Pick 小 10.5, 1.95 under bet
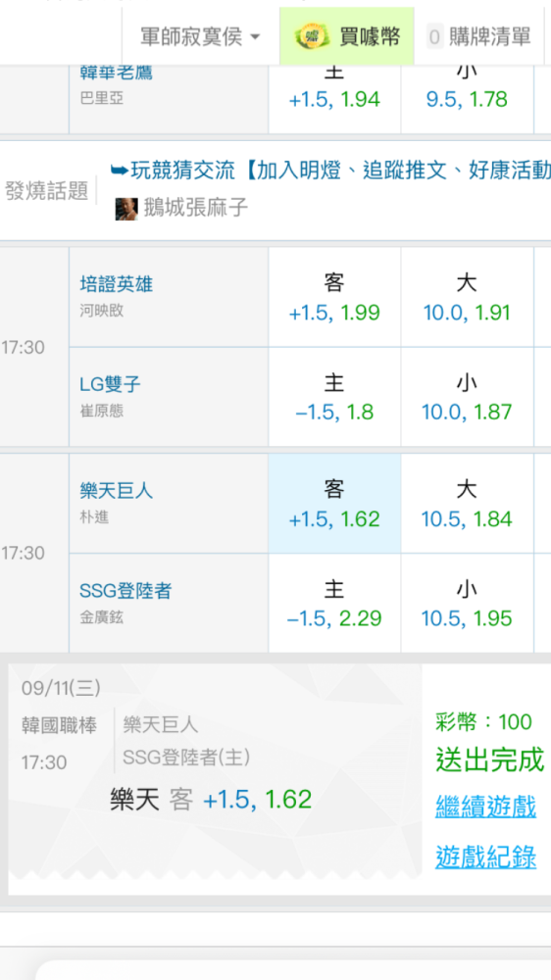The image size is (551, 980). click(468, 603)
